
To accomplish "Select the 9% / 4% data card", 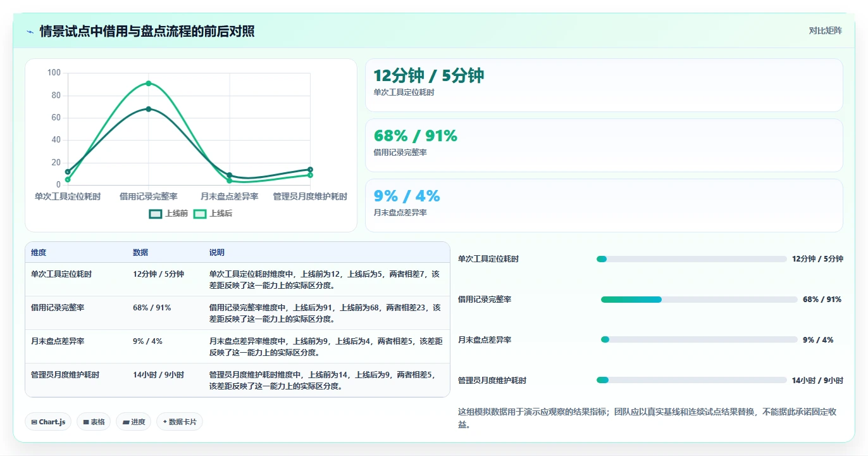I will coord(604,206).
